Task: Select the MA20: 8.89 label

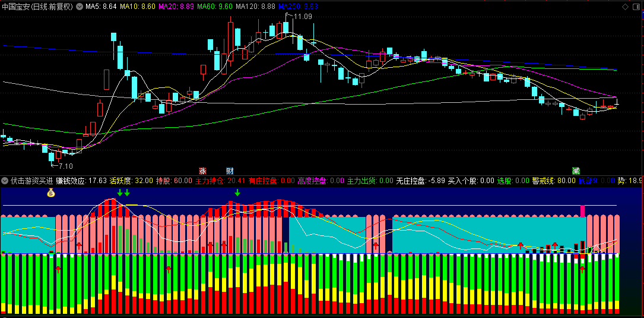Action: [176, 7]
